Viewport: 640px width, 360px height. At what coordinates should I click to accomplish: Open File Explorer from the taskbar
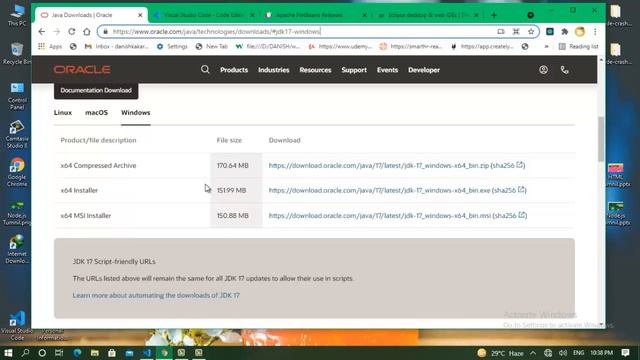(95, 353)
